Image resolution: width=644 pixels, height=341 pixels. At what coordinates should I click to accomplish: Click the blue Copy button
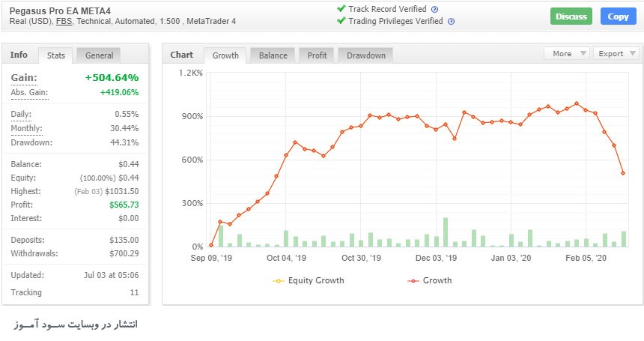click(x=618, y=16)
